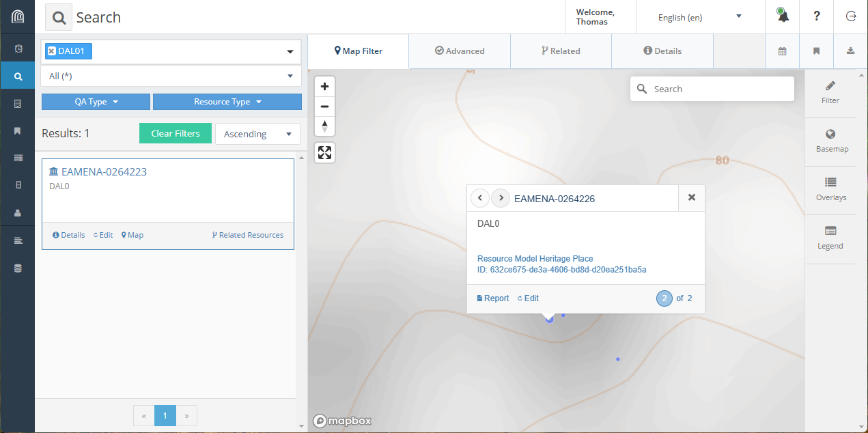Switch to the Related tab
The image size is (868, 433).
click(561, 51)
